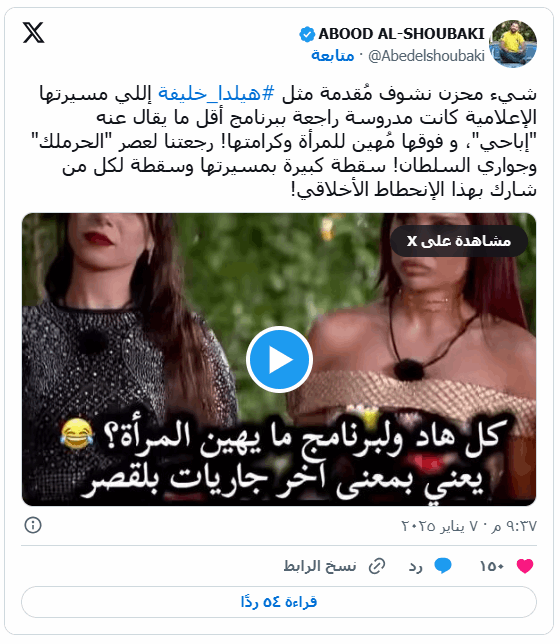The height and width of the screenshot is (644, 560).
Task: Click the blue verified badge
Action: [307, 34]
